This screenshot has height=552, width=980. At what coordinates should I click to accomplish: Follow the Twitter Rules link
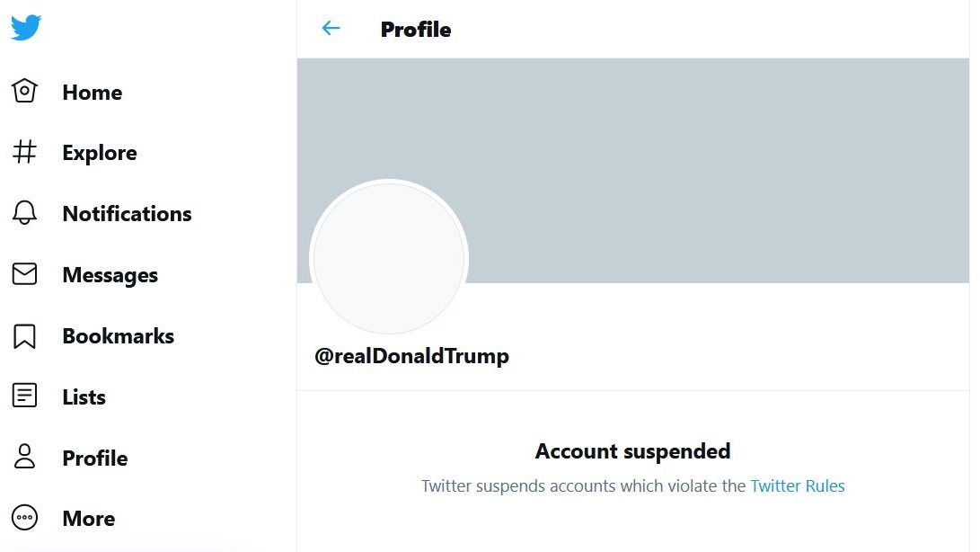click(x=797, y=486)
